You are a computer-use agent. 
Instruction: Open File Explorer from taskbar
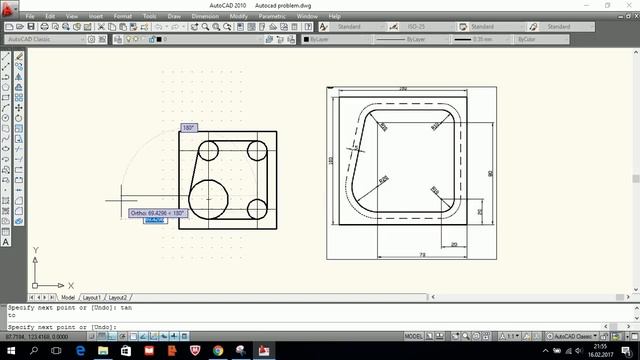coord(103,351)
